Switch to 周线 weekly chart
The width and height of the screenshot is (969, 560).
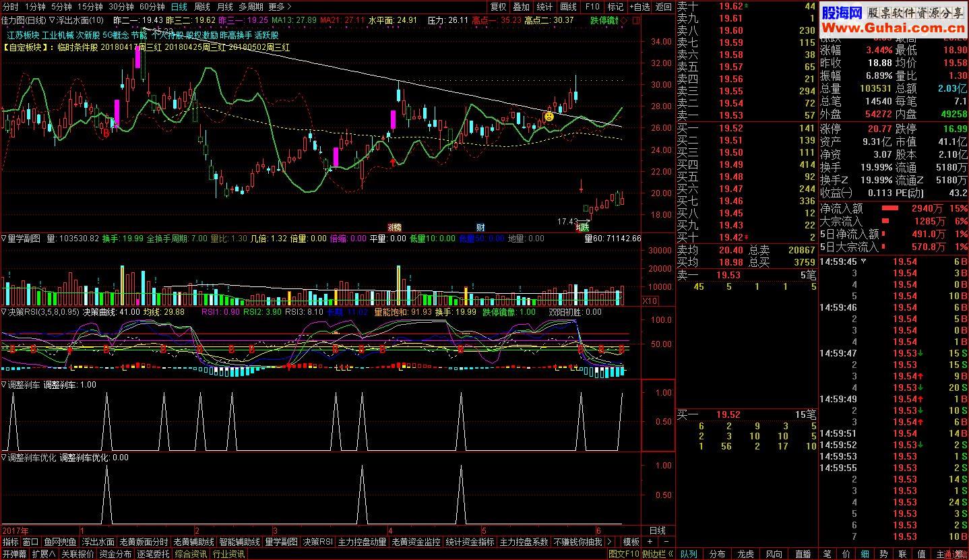click(x=201, y=7)
